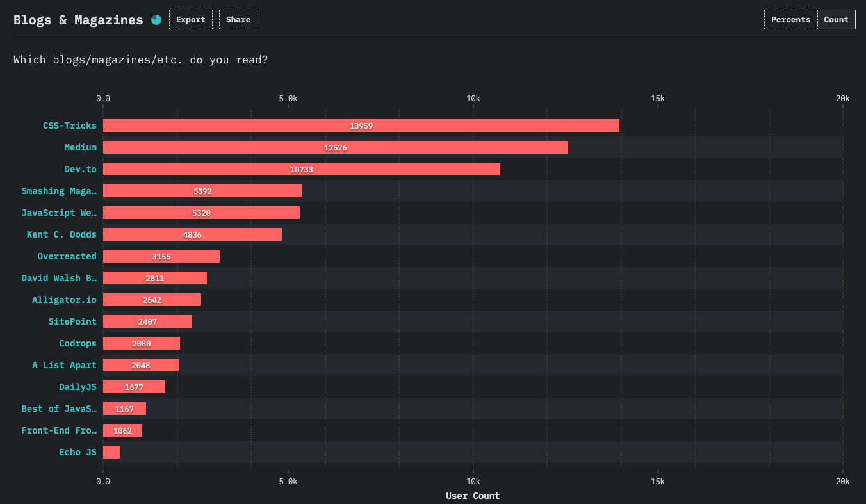Viewport: 866px width, 504px height.
Task: Select the bar showing 5392
Action: (202, 191)
